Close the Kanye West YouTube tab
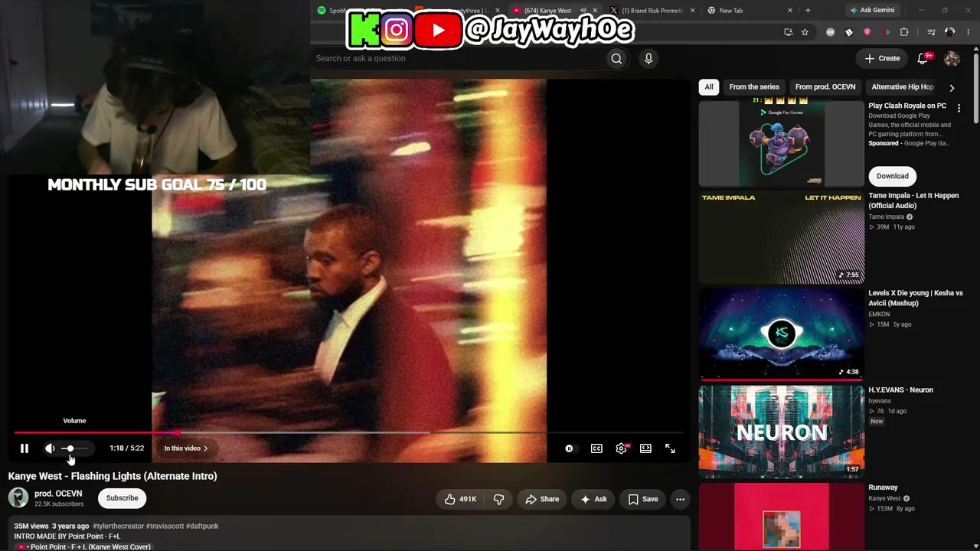This screenshot has width=980, height=551. pyautogui.click(x=595, y=11)
